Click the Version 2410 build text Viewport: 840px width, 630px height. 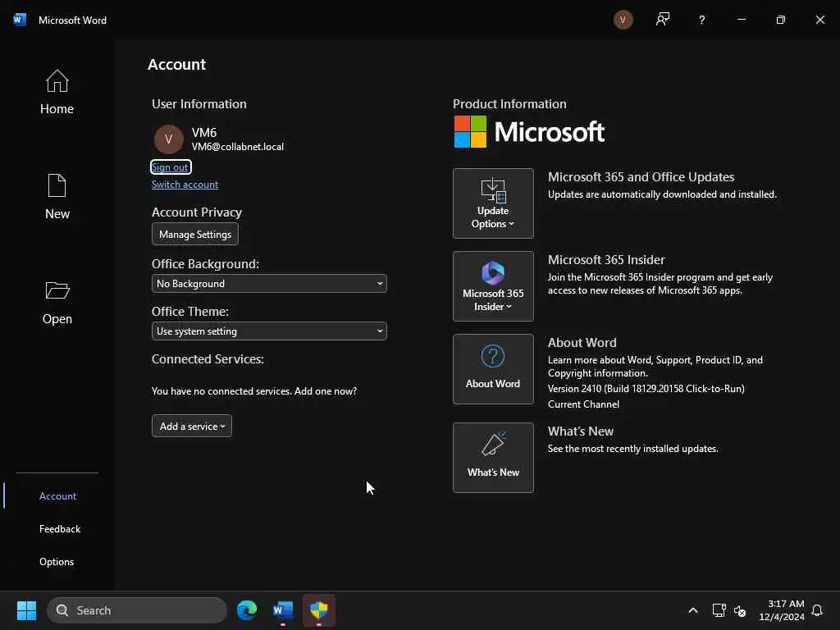[x=646, y=389]
